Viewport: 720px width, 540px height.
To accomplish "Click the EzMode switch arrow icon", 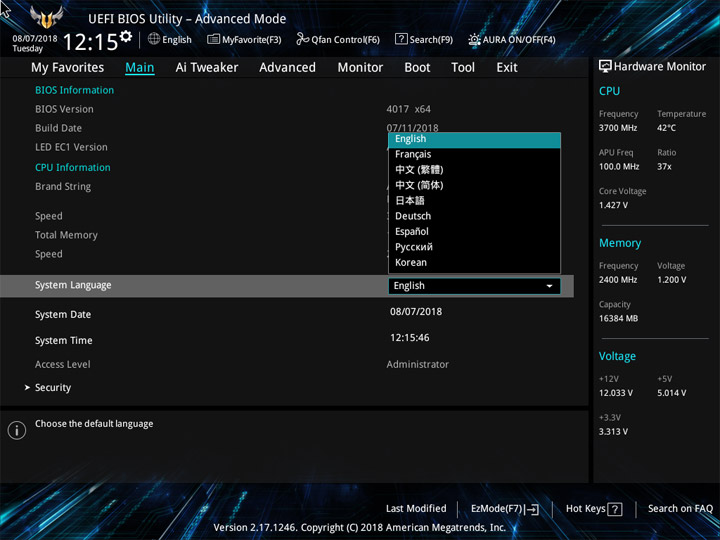I will 532,509.
